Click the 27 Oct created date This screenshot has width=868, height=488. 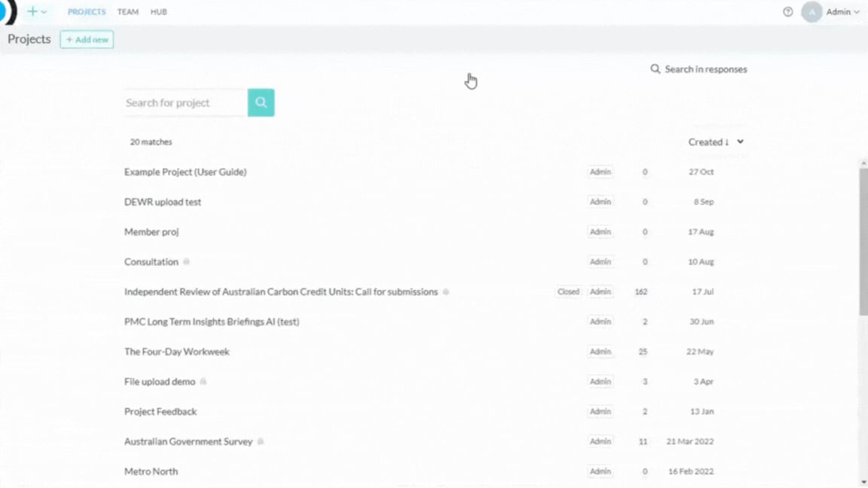pyautogui.click(x=701, y=172)
